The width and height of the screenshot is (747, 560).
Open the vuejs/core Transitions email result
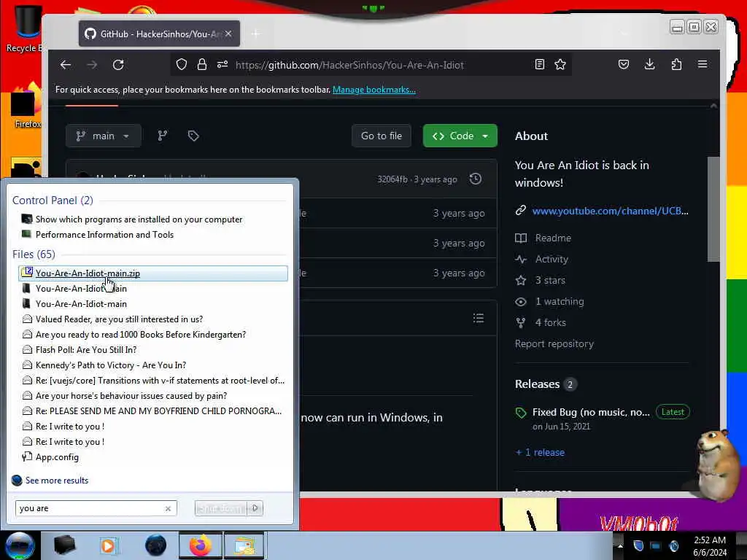click(160, 381)
